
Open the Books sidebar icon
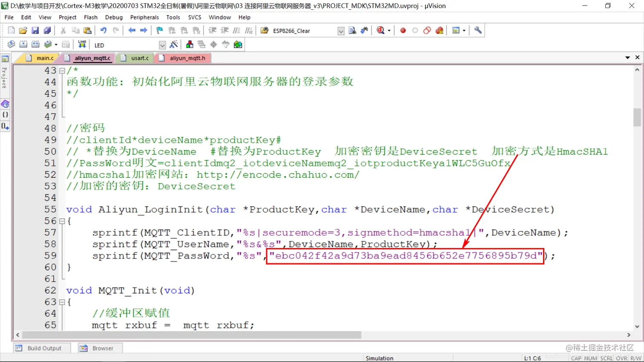[5, 104]
